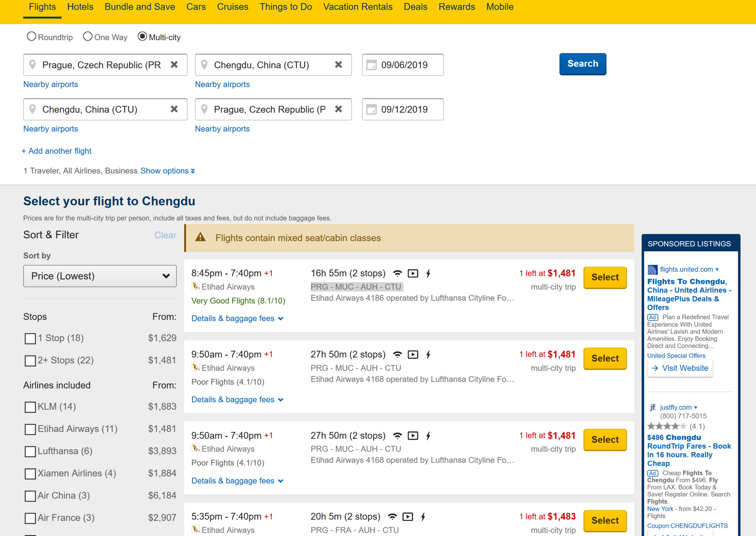The image size is (756, 536).
Task: Go to the Cruises tab
Action: [x=233, y=7]
